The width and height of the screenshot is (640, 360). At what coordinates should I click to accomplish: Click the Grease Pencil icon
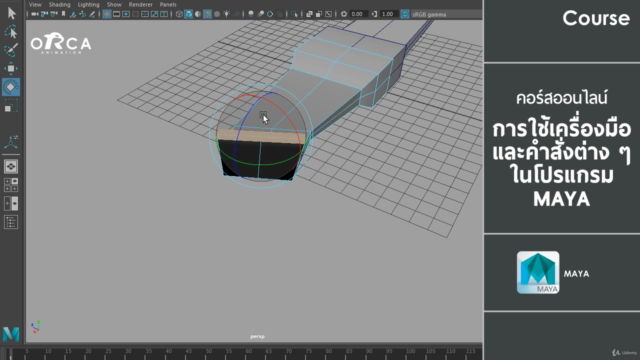[92, 14]
